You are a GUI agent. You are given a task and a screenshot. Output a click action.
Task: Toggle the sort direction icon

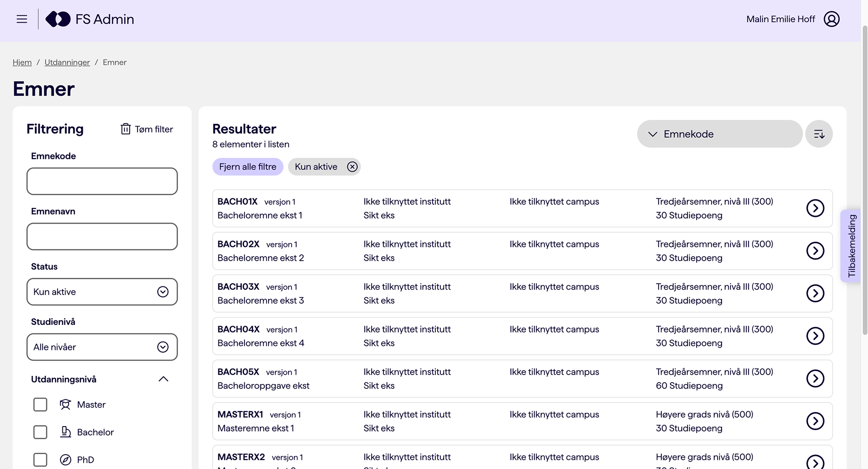click(x=819, y=134)
